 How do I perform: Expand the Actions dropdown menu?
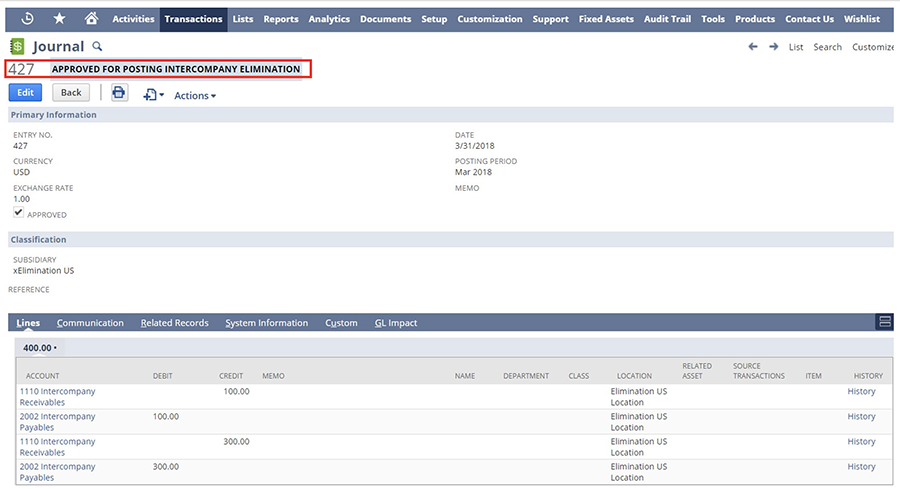[x=194, y=96]
